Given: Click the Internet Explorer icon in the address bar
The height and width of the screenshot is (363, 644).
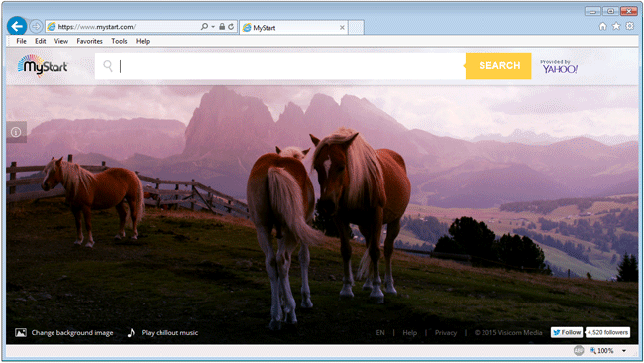Looking at the screenshot, I should point(52,27).
